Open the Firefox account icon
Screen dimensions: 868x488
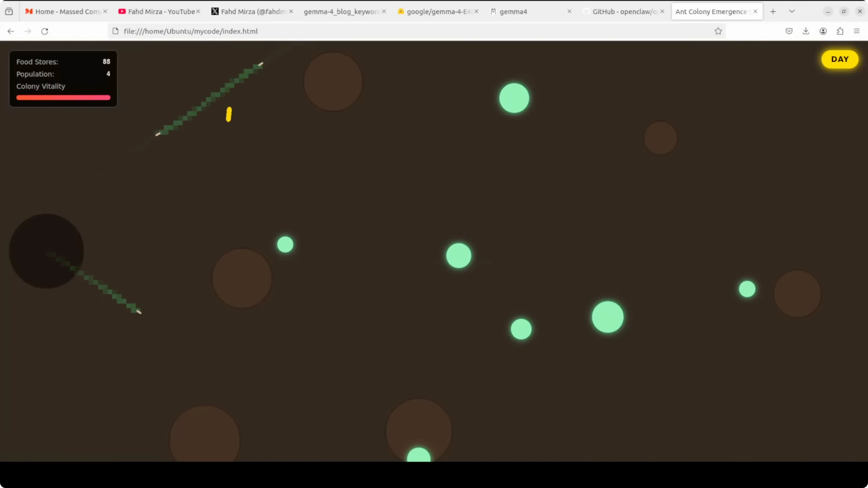(x=823, y=31)
